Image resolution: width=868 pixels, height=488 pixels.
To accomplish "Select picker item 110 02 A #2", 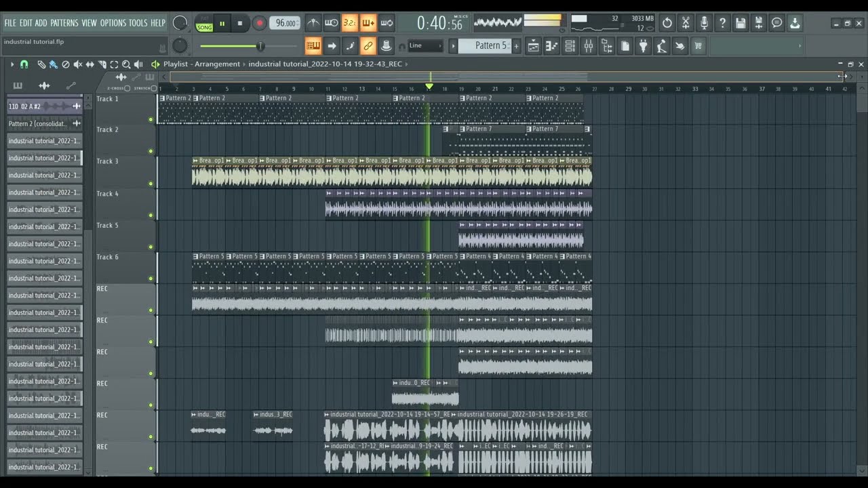I will (45, 106).
